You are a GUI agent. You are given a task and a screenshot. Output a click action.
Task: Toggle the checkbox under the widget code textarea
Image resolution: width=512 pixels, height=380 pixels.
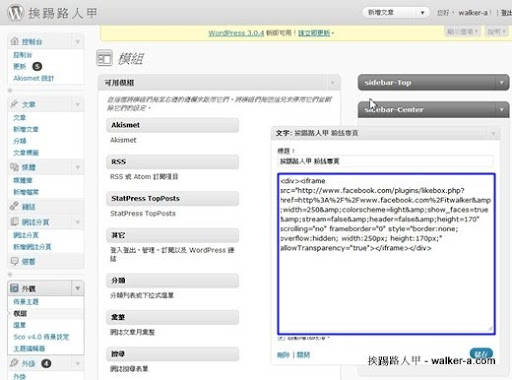282,338
